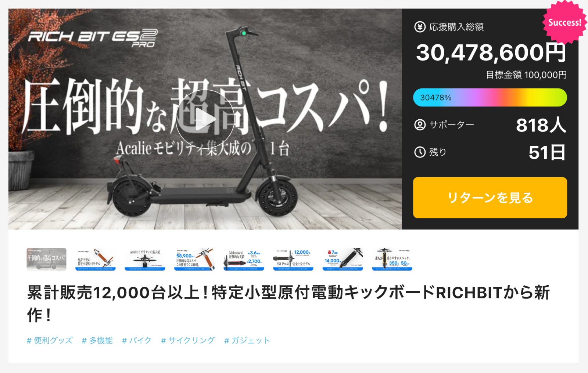Viewport: 588px width, 373px height.
Task: Click the supporter person icon
Action: coord(420,125)
